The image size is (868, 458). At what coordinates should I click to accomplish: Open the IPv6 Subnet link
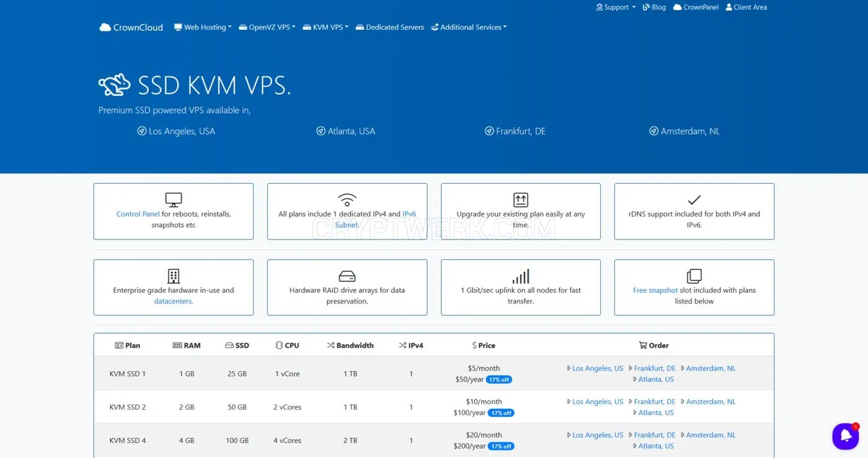[376, 220]
